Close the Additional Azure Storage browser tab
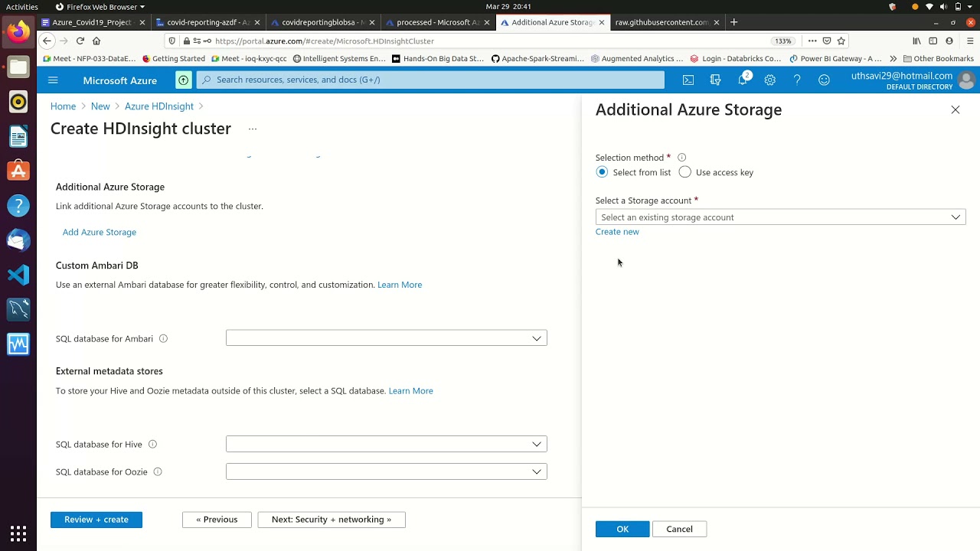Viewport: 980px width, 551px height. point(601,22)
